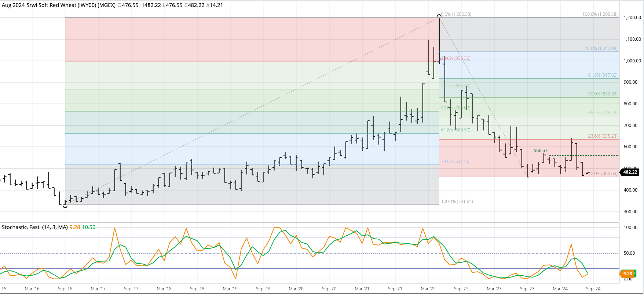Image resolution: width=644 pixels, height=294 pixels.
Task: Click the black 482.22 current price tag
Action: [x=630, y=172]
